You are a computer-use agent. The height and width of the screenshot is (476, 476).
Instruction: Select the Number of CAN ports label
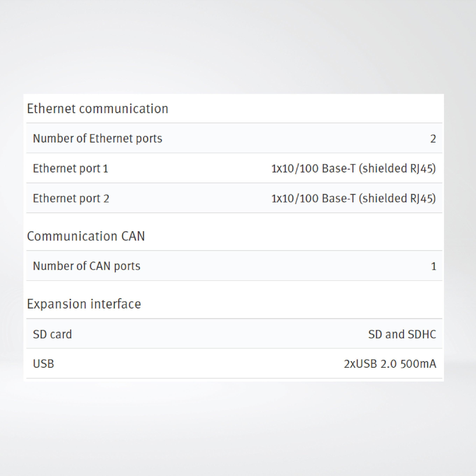(x=87, y=266)
